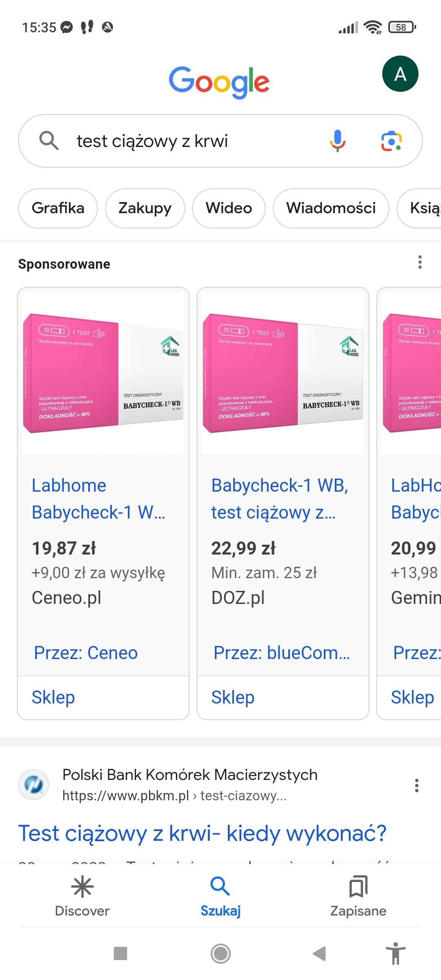Open Discover tab in bottom bar
The height and width of the screenshot is (980, 441).
(82, 896)
